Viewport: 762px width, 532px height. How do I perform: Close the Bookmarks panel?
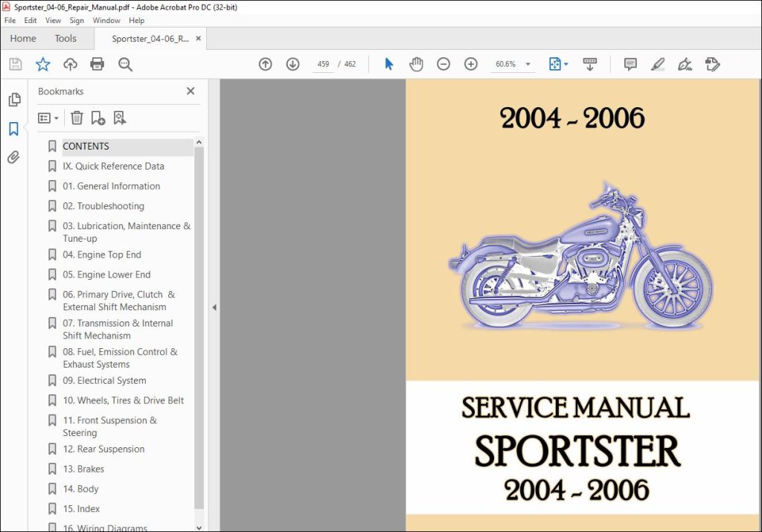click(190, 91)
